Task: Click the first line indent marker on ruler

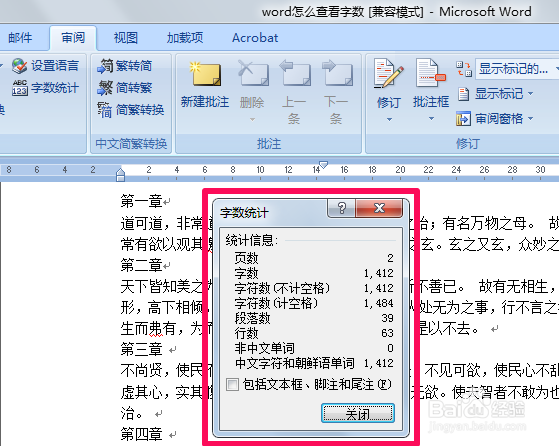Action: tap(323, 164)
